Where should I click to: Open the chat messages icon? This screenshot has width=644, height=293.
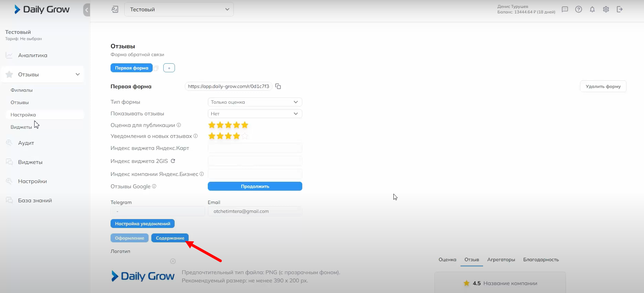pyautogui.click(x=565, y=10)
